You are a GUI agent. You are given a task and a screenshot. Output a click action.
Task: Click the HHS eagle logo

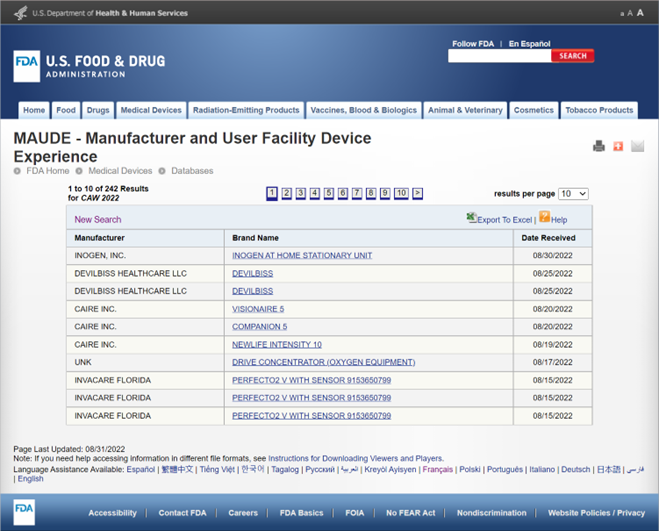(x=20, y=13)
